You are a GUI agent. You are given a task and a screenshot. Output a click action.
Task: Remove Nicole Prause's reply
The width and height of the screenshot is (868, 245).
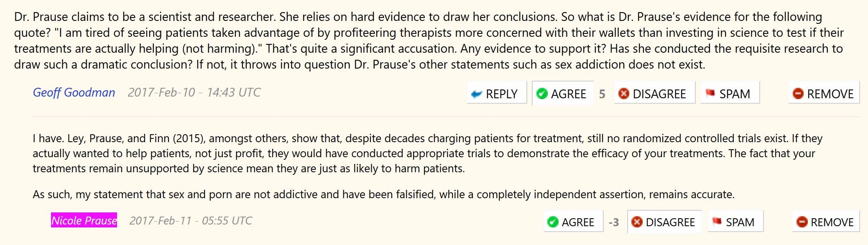tap(826, 222)
